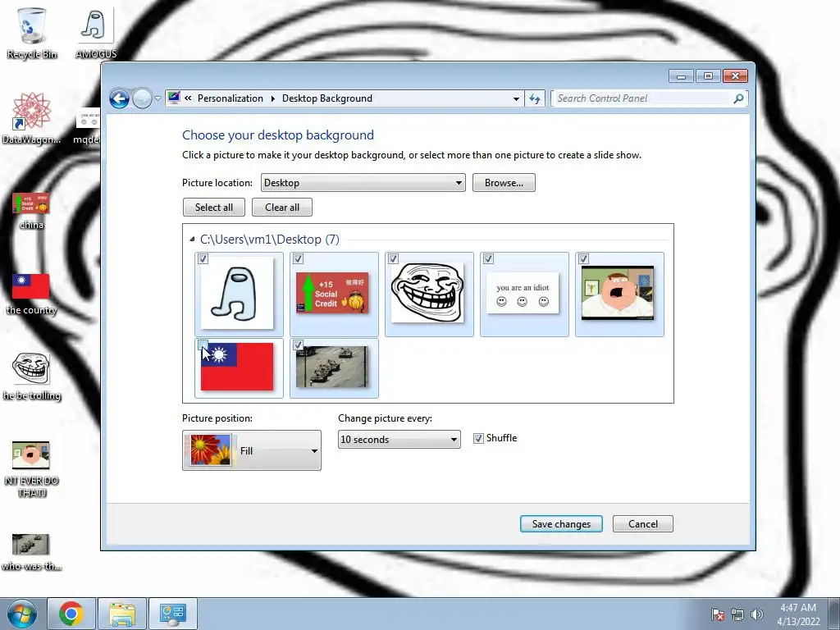Viewport: 840px width, 630px height.
Task: Click the greyed Forward navigation arrow
Action: tap(142, 98)
